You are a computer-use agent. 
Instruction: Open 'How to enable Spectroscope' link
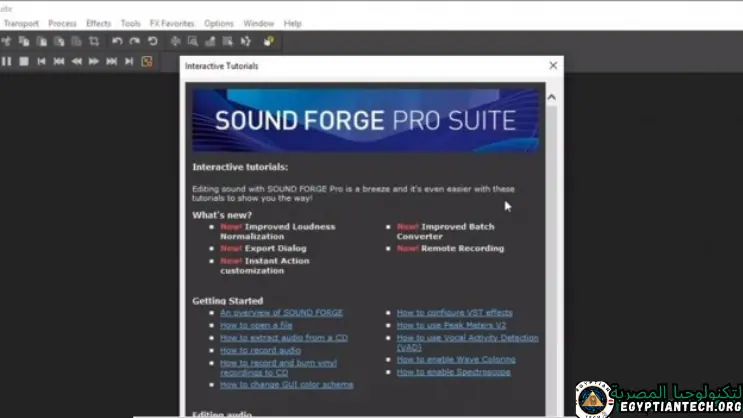click(453, 373)
